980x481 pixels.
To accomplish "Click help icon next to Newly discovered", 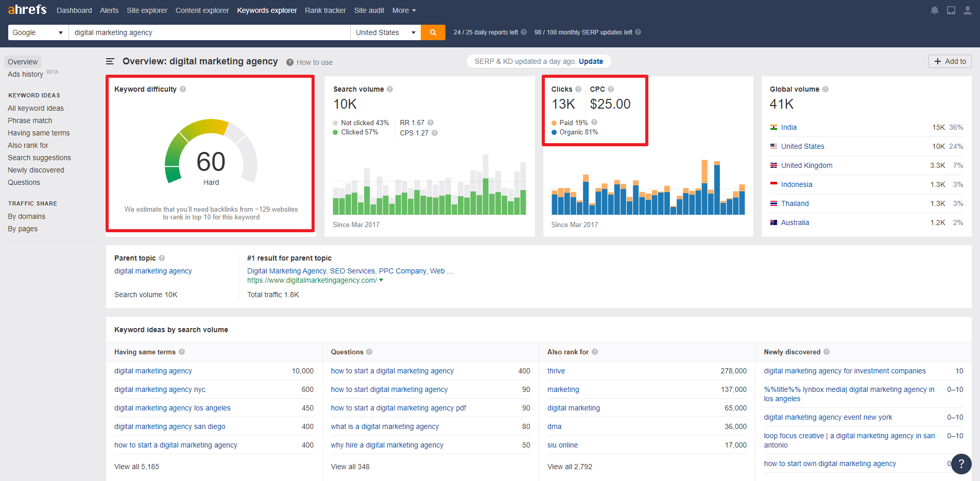I will pos(827,352).
